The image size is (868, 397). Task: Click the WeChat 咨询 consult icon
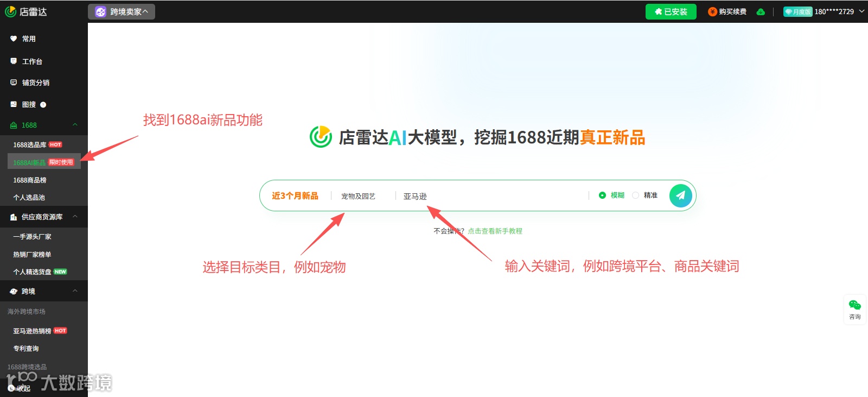[x=854, y=309]
